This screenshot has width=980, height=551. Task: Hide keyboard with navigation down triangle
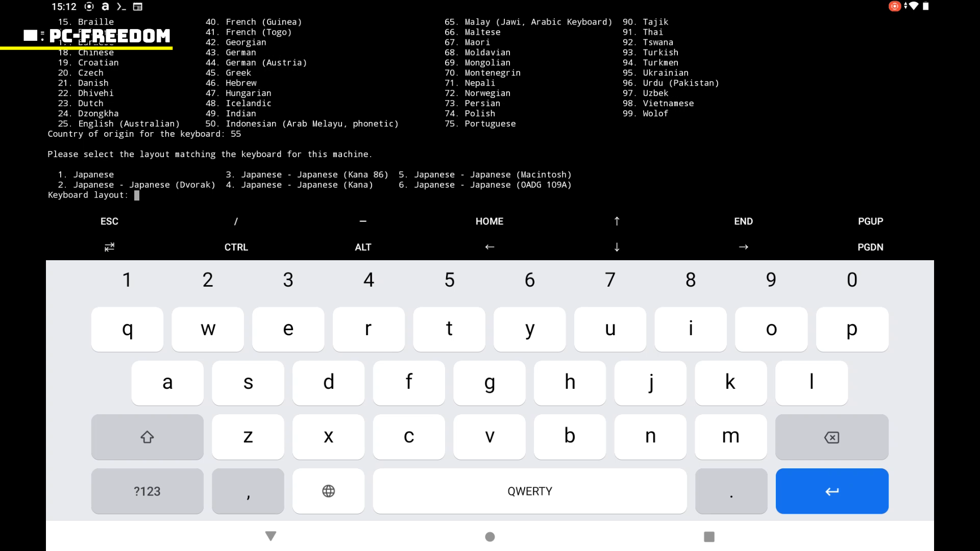[x=271, y=536]
